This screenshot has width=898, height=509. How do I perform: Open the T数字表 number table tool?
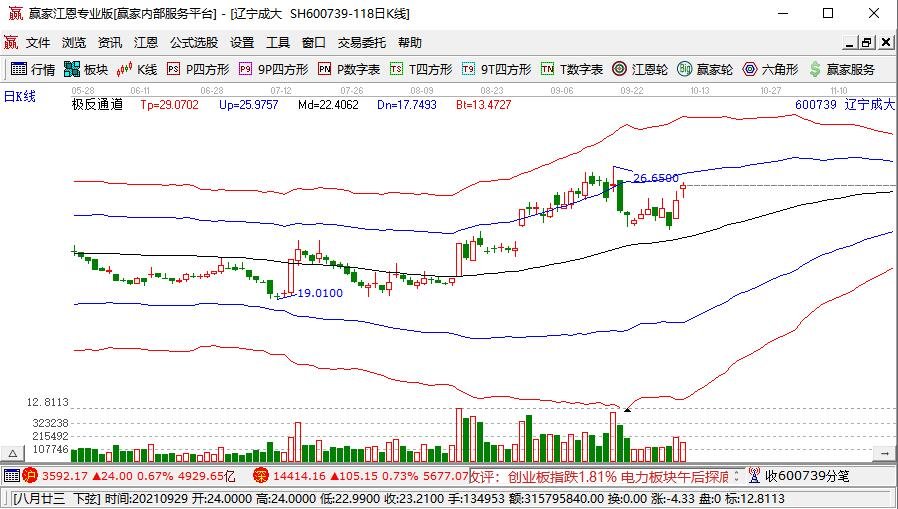(572, 70)
